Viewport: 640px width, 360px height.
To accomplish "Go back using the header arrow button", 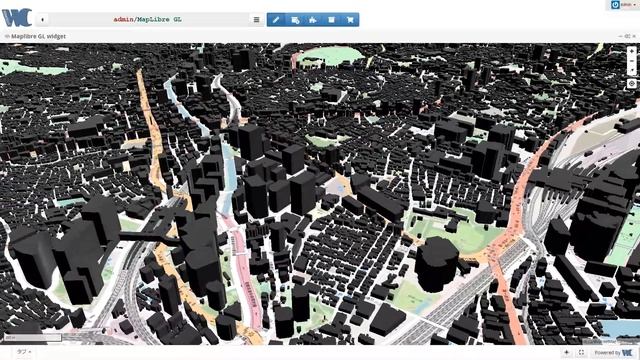I will pos(42,20).
